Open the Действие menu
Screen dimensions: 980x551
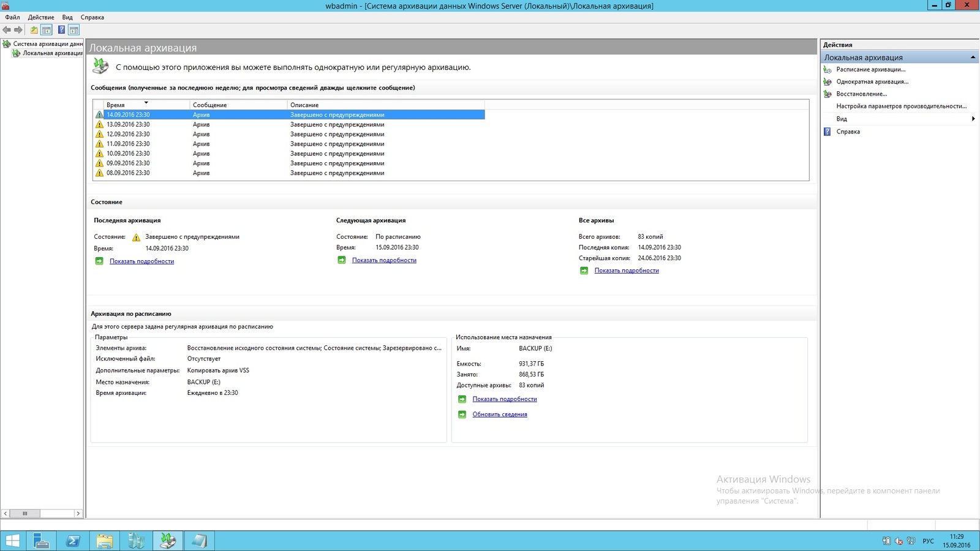click(x=41, y=17)
